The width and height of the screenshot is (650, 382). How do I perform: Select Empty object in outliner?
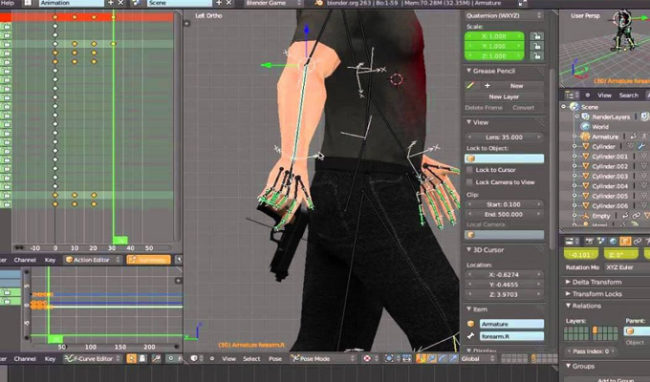[x=601, y=216]
